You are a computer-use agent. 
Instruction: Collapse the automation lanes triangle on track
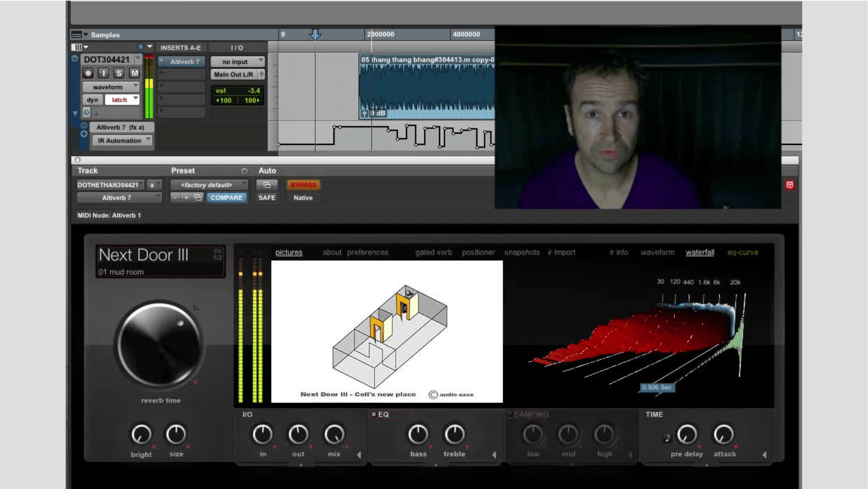coord(75,114)
